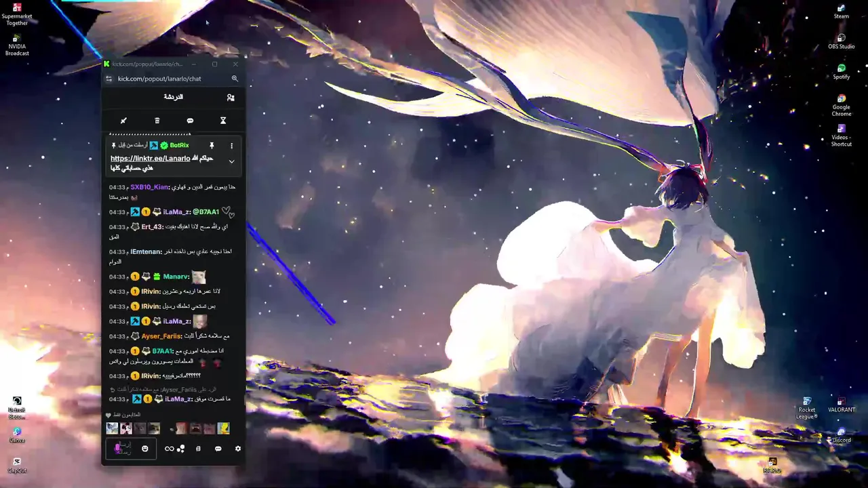Screen dimensions: 868x488
Task: Open the chat users list icon
Action: coord(231,98)
